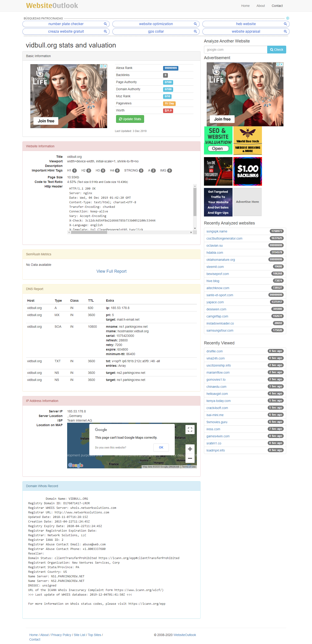This screenshot has height=644, width=312.
Task: Open crack4soft.com in Recently Viewed
Action: click(217, 408)
